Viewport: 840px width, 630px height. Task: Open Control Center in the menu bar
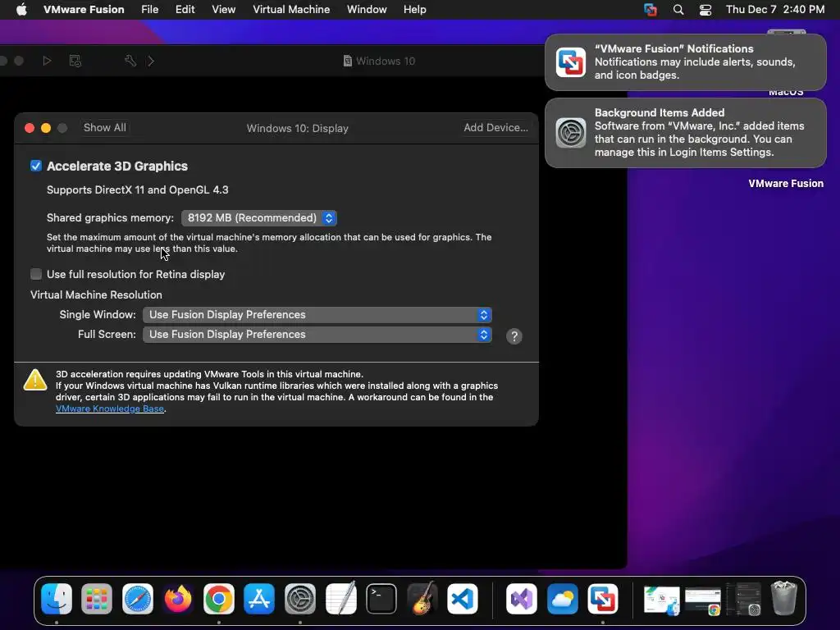click(705, 10)
